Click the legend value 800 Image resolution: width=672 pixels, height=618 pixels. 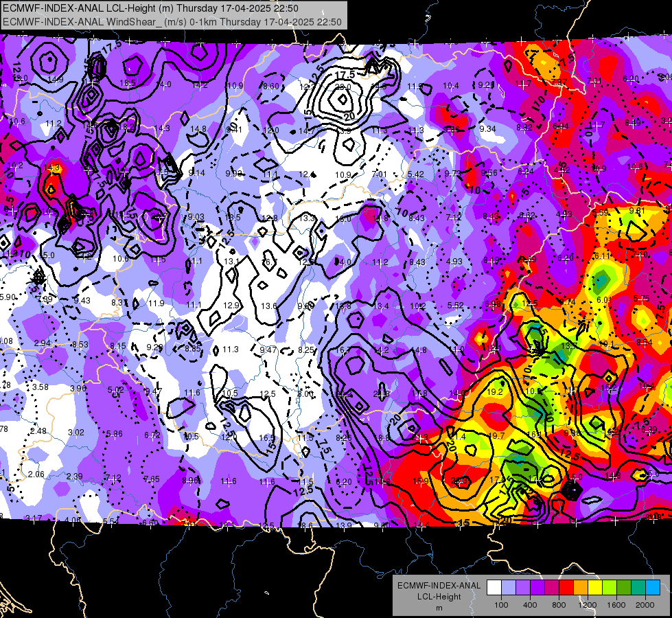(559, 605)
